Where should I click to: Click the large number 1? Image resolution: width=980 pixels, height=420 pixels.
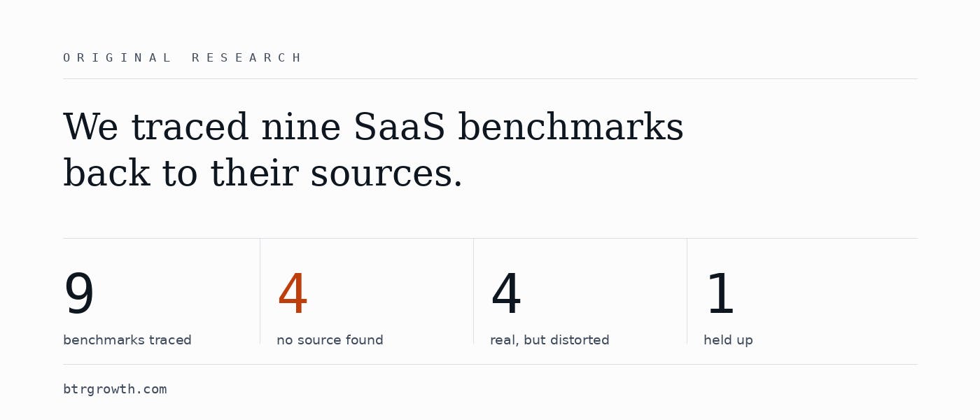coord(720,295)
